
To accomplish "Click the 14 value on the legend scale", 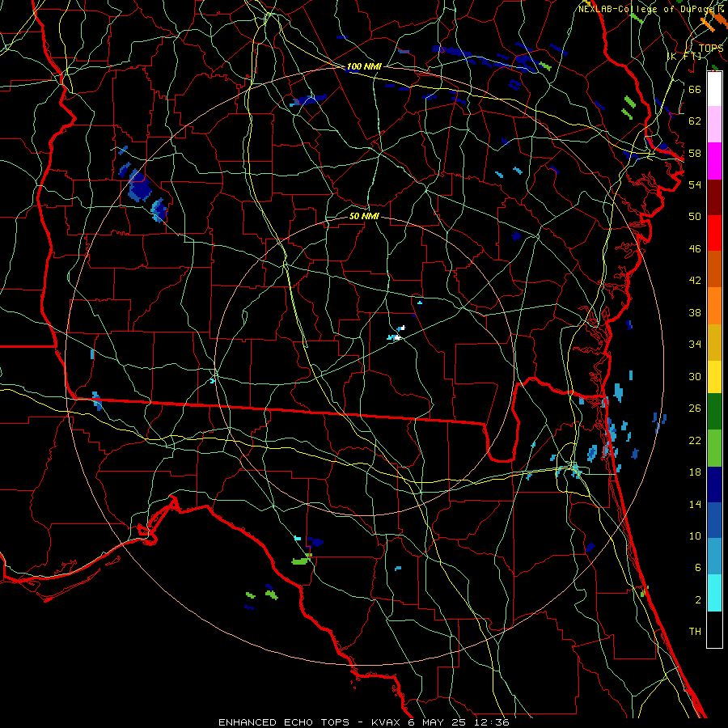I will pyautogui.click(x=695, y=504).
